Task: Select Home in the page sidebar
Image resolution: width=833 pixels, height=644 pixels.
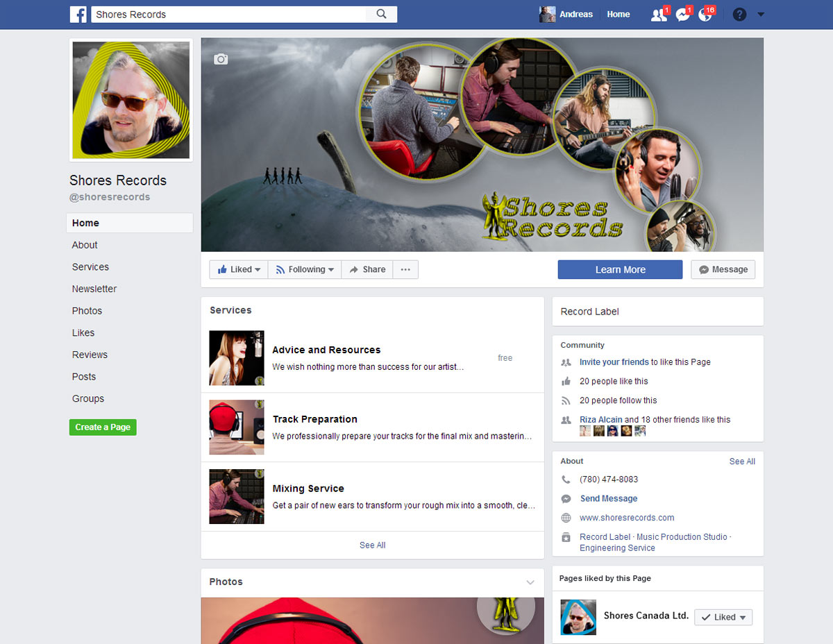Action: pos(130,223)
